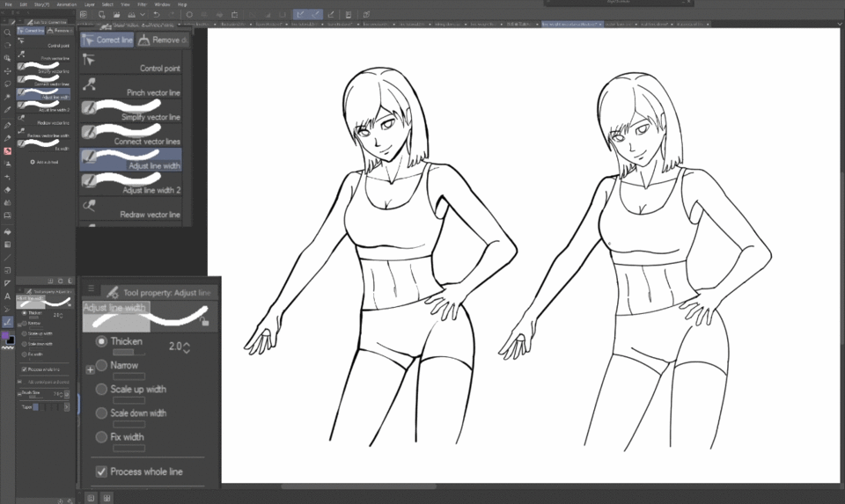The image size is (845, 504).
Task: Click the Undo arrow in the command bar
Action: click(x=157, y=14)
